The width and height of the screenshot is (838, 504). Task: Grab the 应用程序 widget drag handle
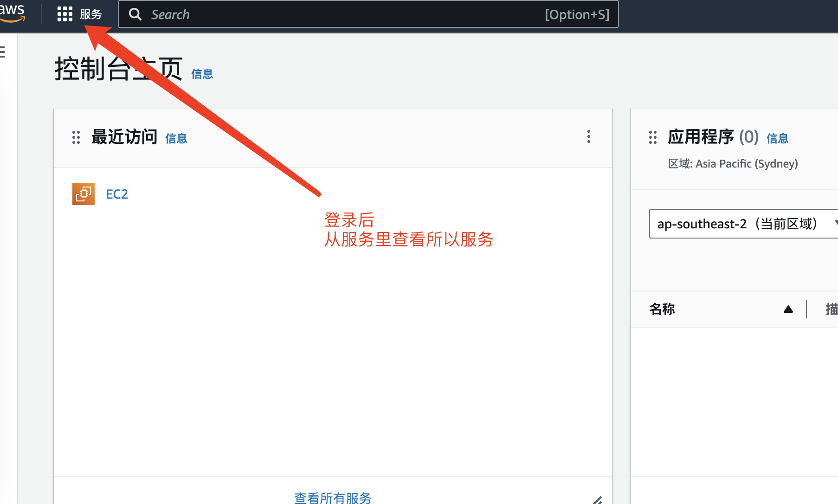(653, 137)
